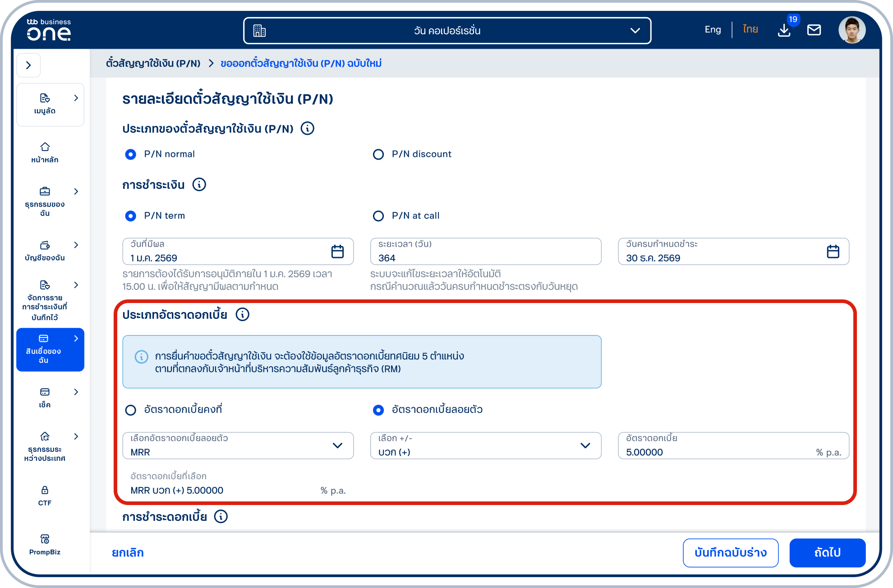
Task: Click the ระยะเวลา (วัน) field showing 364
Action: [x=486, y=252]
